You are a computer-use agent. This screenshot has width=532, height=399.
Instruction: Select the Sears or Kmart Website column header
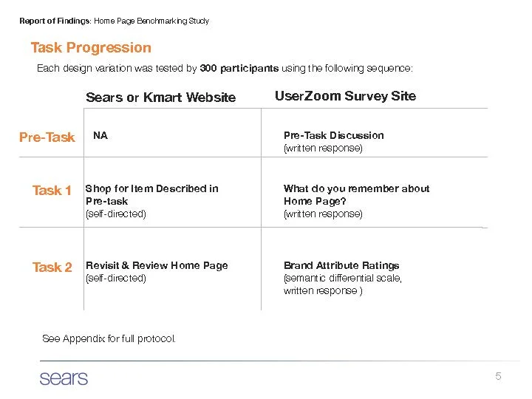click(161, 98)
